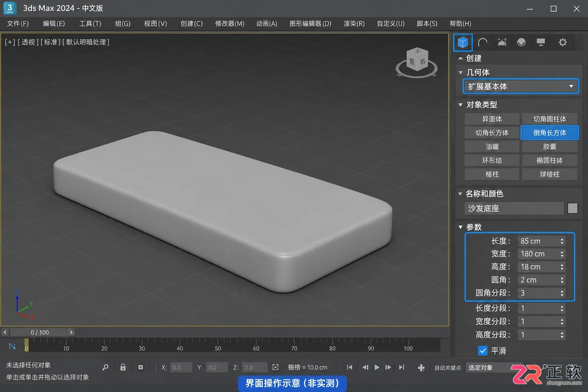Collapse the 参数 rollout
The height and width of the screenshot is (392, 588).
(461, 227)
